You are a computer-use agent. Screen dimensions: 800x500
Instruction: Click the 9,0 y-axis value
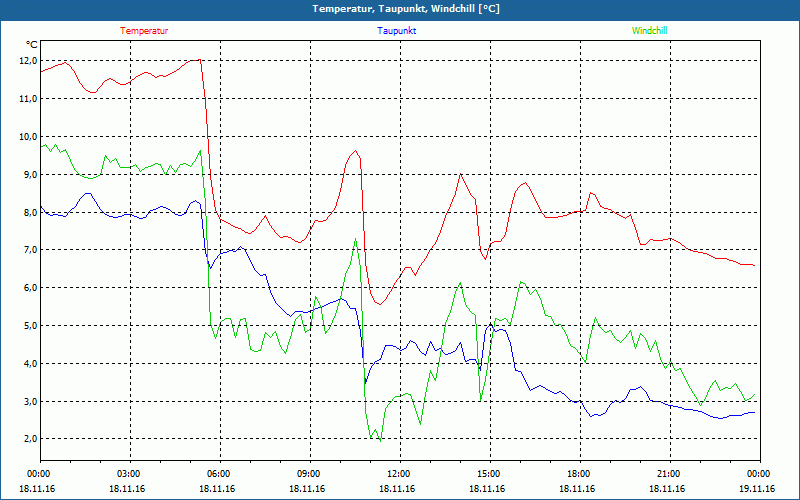click(29, 174)
